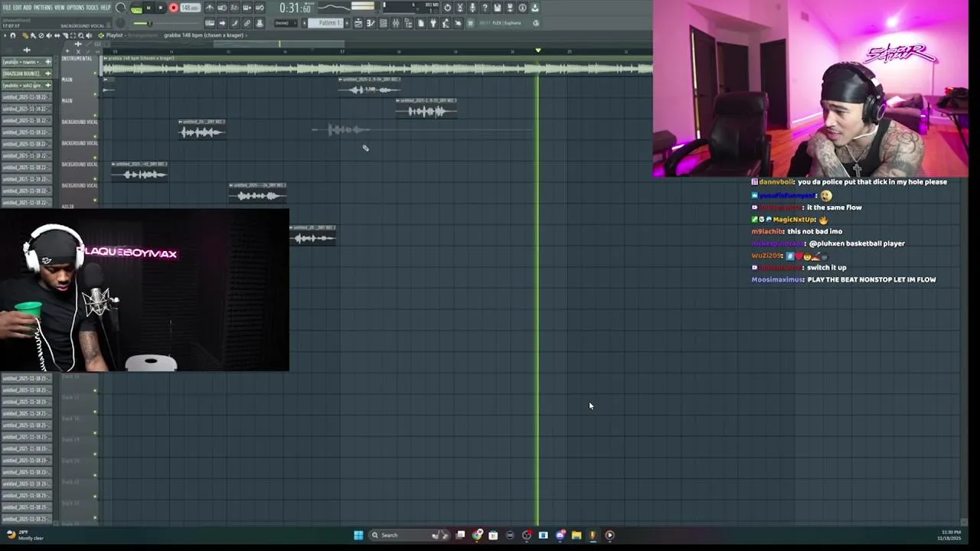Open the grabba 148 bpm clip selector
The width and height of the screenshot is (980, 551).
pyautogui.click(x=204, y=35)
